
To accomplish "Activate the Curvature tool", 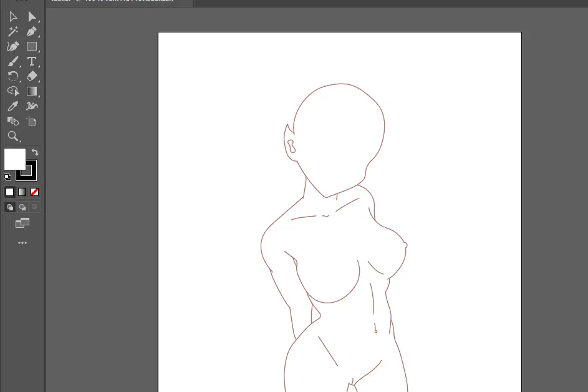I will [12, 46].
